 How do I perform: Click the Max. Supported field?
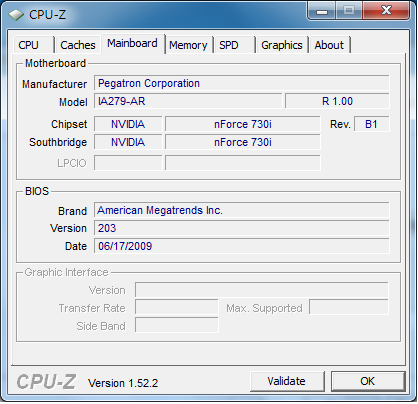coord(349,308)
